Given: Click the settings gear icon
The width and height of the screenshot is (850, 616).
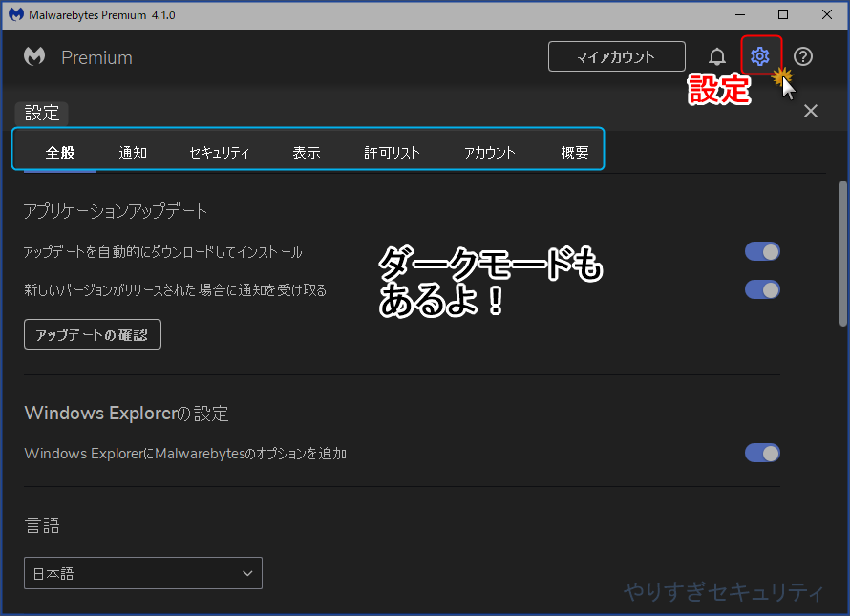Looking at the screenshot, I should click(759, 55).
